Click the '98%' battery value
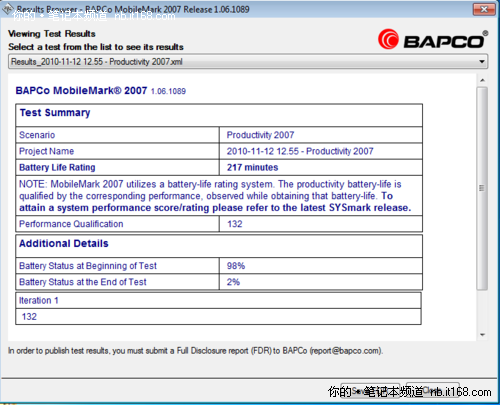Viewport: 500px width, 405px height. pyautogui.click(x=236, y=266)
